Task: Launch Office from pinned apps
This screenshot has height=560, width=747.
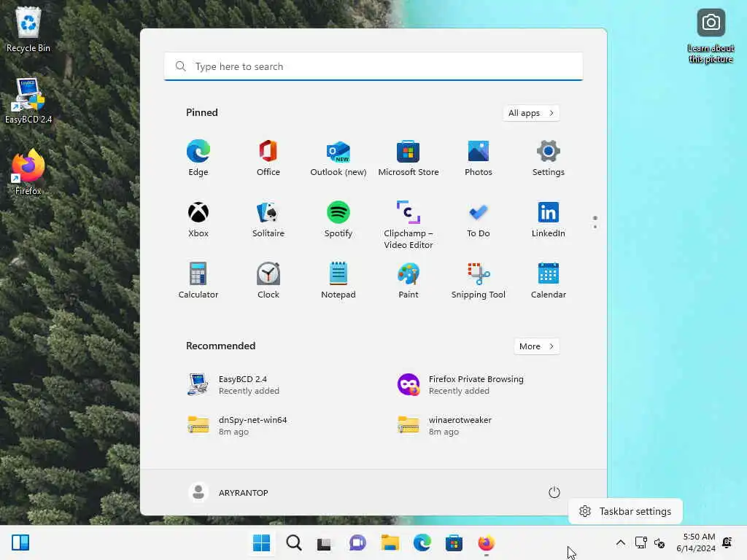Action: pyautogui.click(x=268, y=158)
